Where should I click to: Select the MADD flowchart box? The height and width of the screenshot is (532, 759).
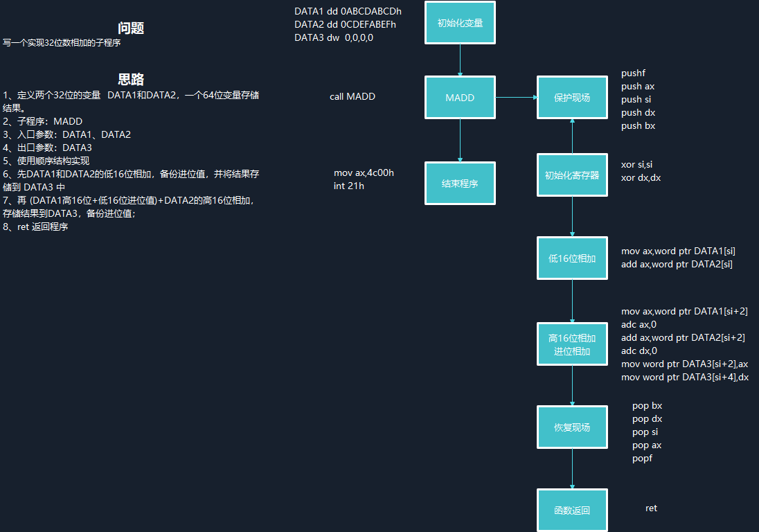click(x=460, y=97)
